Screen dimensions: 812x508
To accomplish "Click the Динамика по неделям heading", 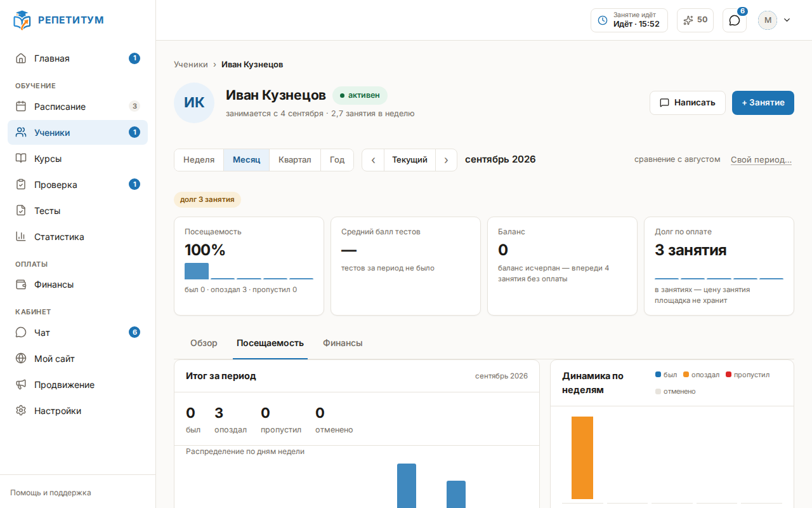I will (593, 383).
